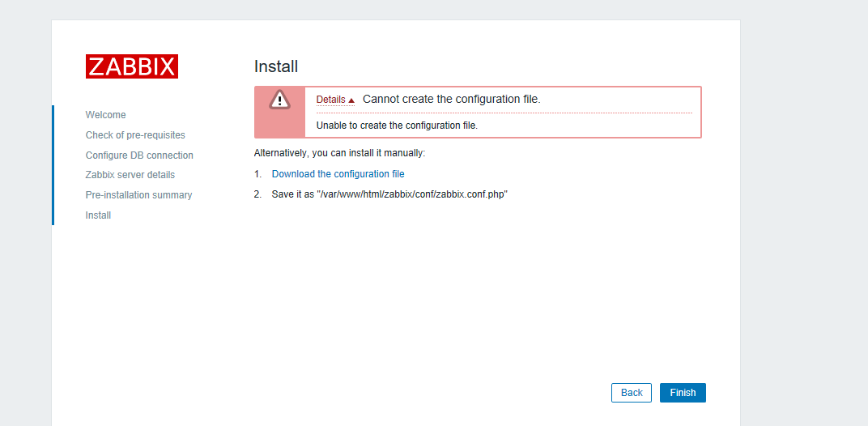Click the Finish button
868x426 pixels.
[683, 393]
